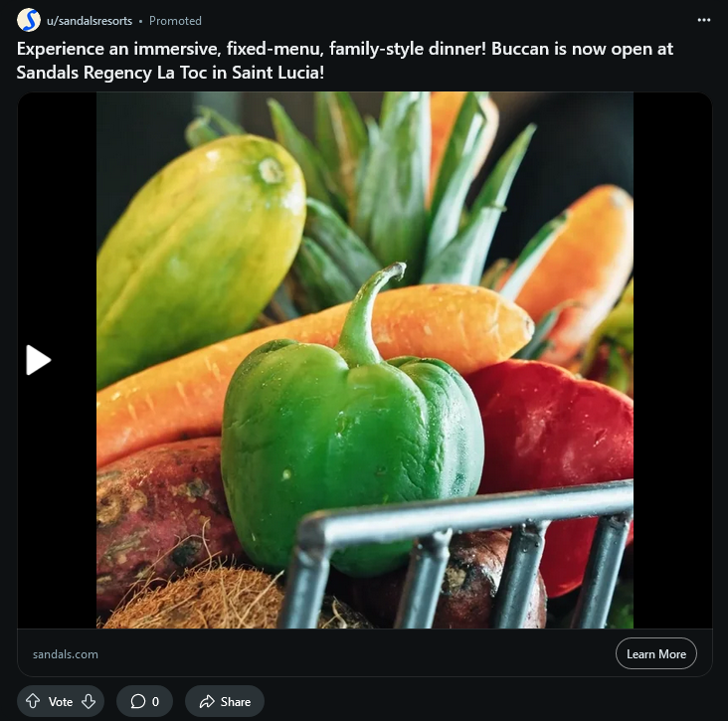The image size is (728, 721).
Task: Play the Buccan dinner video
Action: (x=38, y=360)
